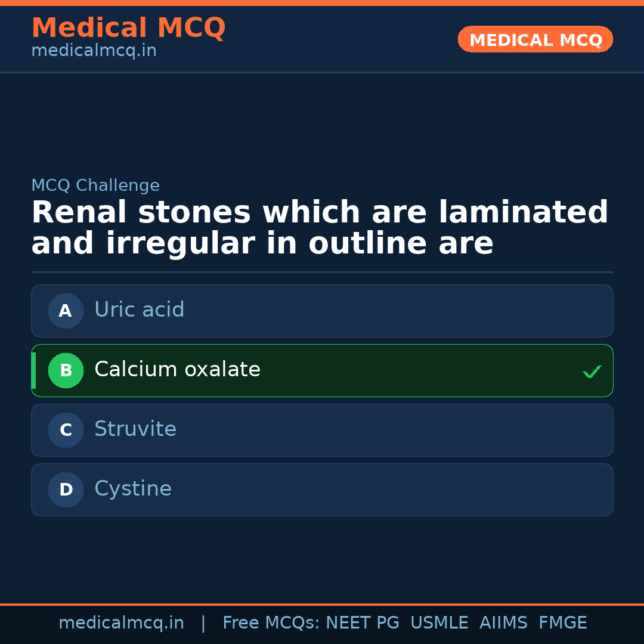This screenshot has height=644, width=644.
Task: Click FMGE in the footer
Action: 562,623
